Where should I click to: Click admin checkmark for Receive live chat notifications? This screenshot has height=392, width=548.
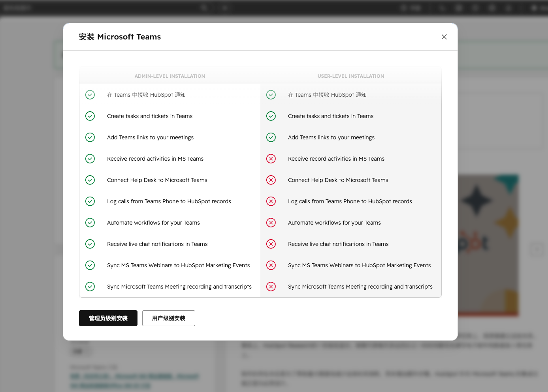click(90, 244)
